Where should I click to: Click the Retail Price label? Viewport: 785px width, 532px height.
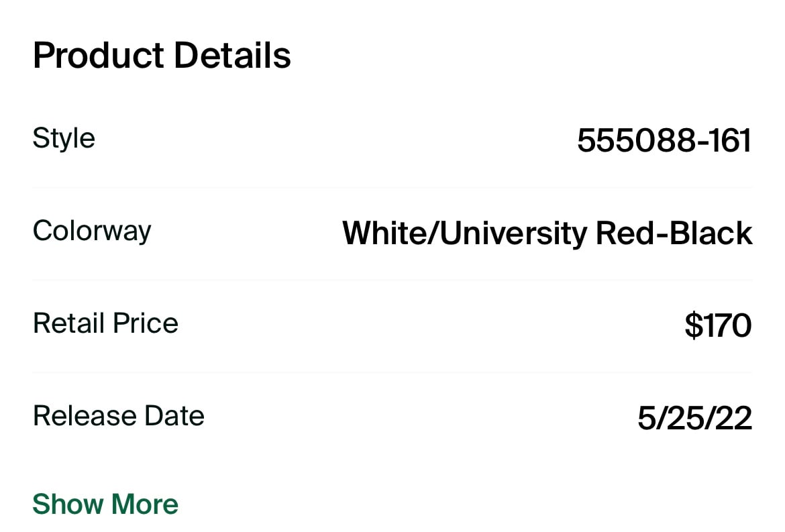pyautogui.click(x=105, y=323)
